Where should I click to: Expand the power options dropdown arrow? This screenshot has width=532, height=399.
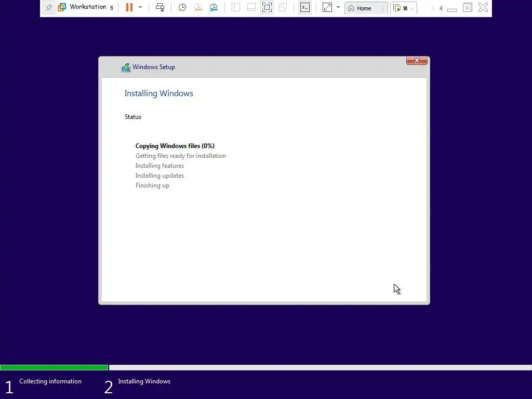[x=140, y=7]
